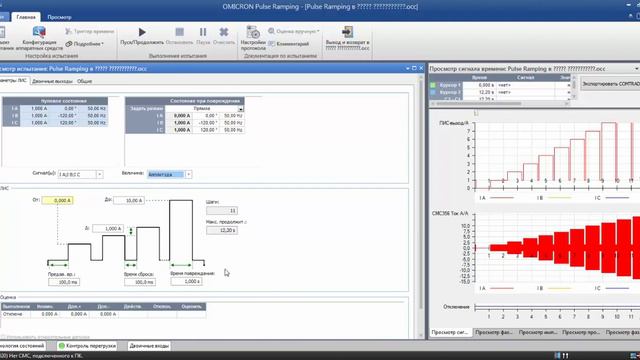Screen dimensions: 640x360
Task: Click the Пауза pause icon
Action: [203, 32]
